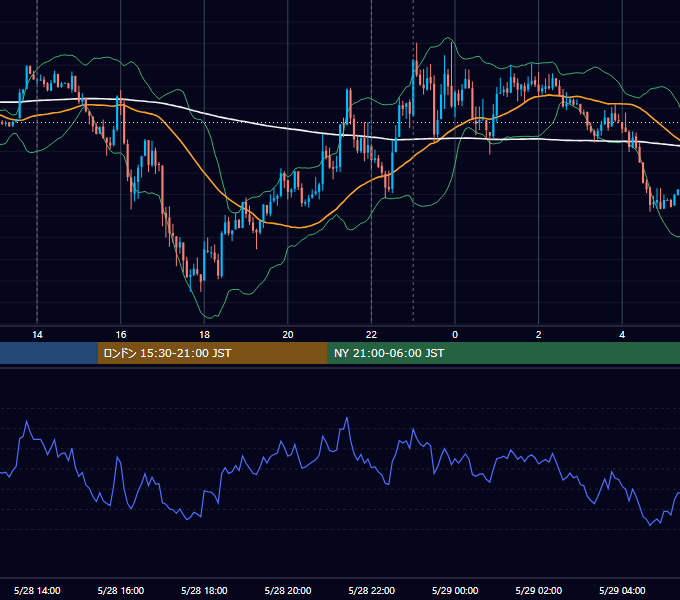Click the 4 hour label on the price chart axis
The image size is (680, 600).
pos(622,335)
